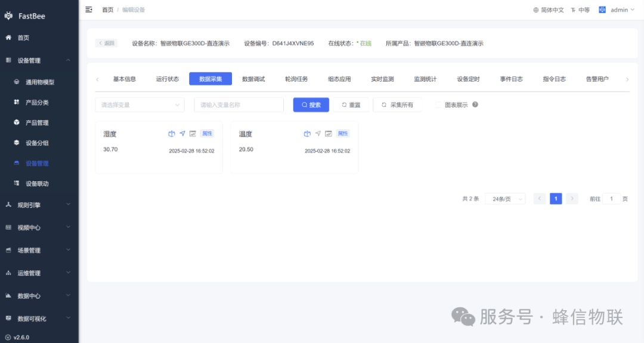644x343 pixels.
Task: Click the 视频中心 sidebar icon
Action: 8,227
